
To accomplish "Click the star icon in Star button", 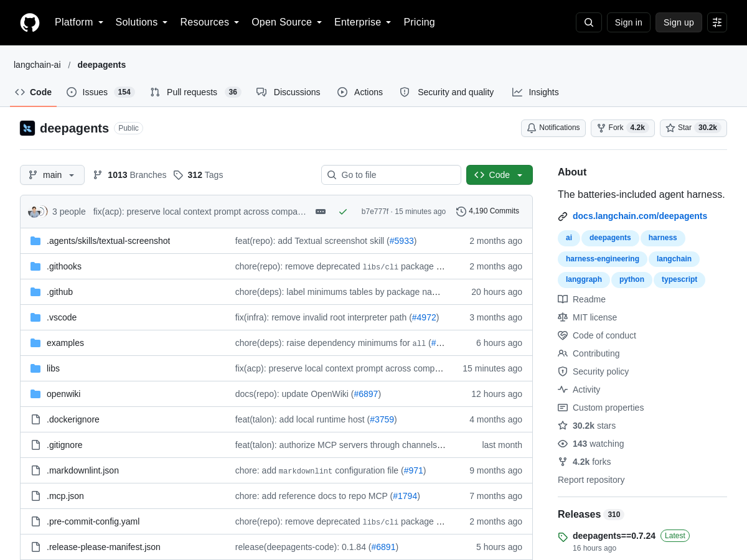I will (x=670, y=128).
